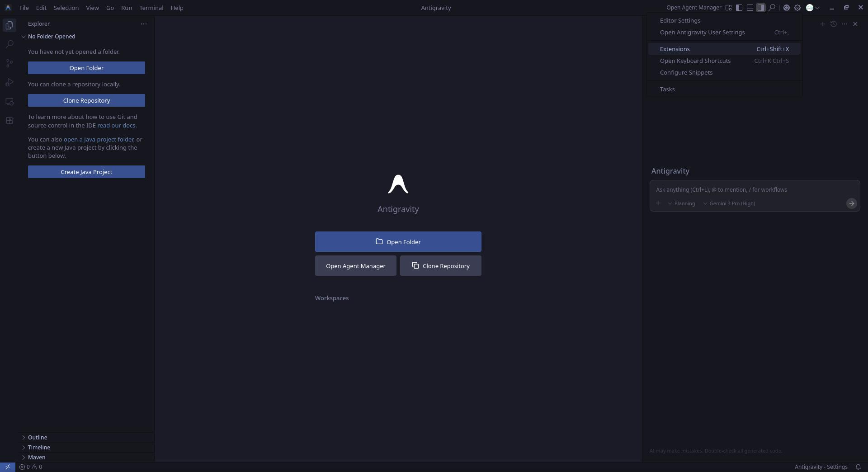Click the magnifier search icon in title bar

click(x=772, y=8)
